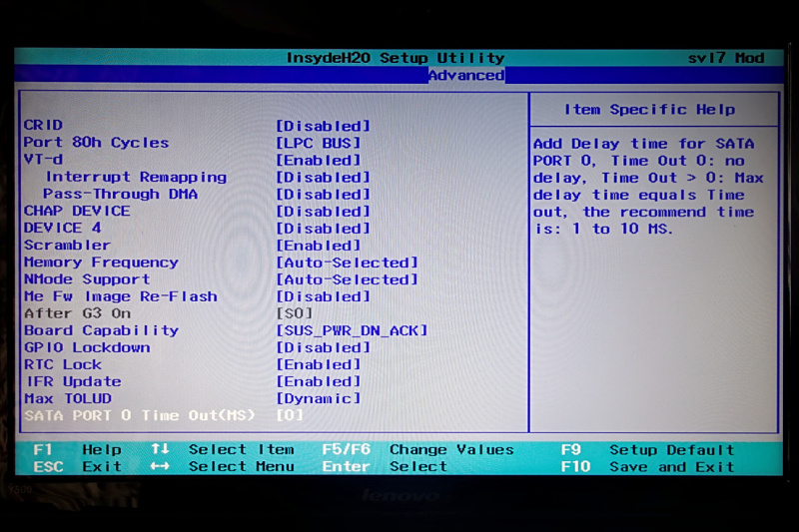Viewport: 799px width, 532px height.
Task: Select RTC Lock setting
Action: pyautogui.click(x=63, y=364)
